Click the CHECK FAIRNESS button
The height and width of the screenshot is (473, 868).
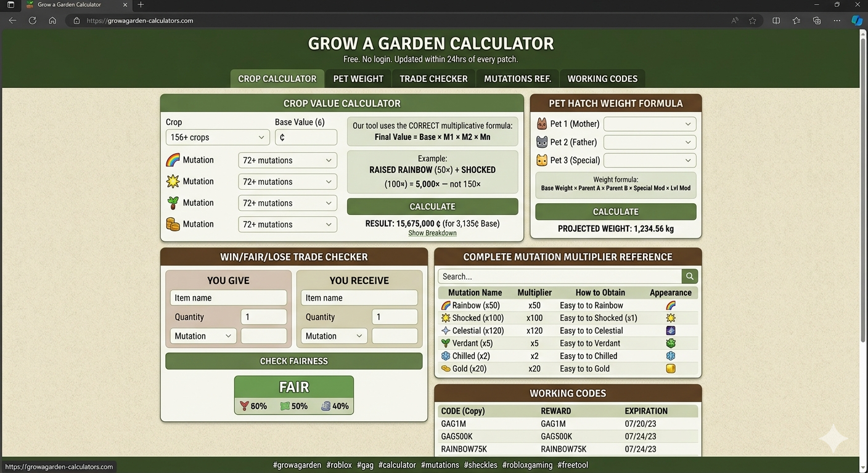(x=293, y=361)
